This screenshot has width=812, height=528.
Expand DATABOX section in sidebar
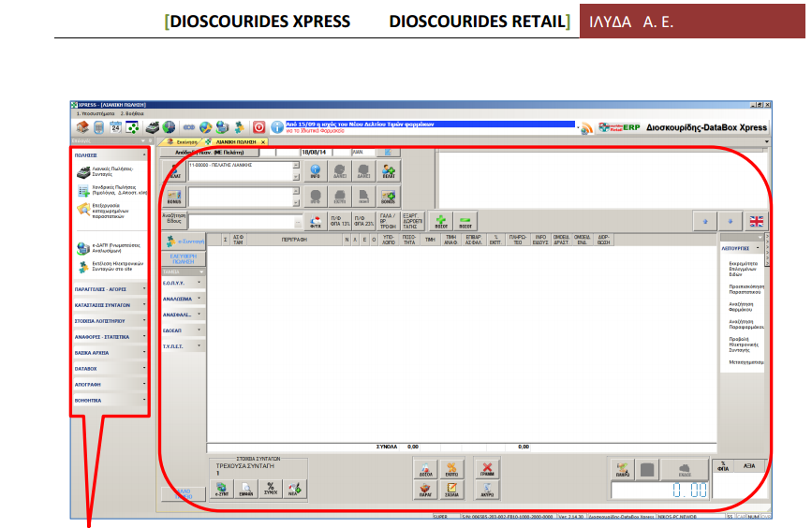point(110,369)
